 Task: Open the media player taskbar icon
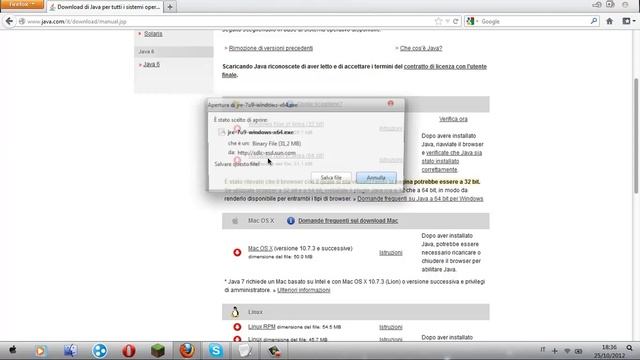tap(40, 351)
